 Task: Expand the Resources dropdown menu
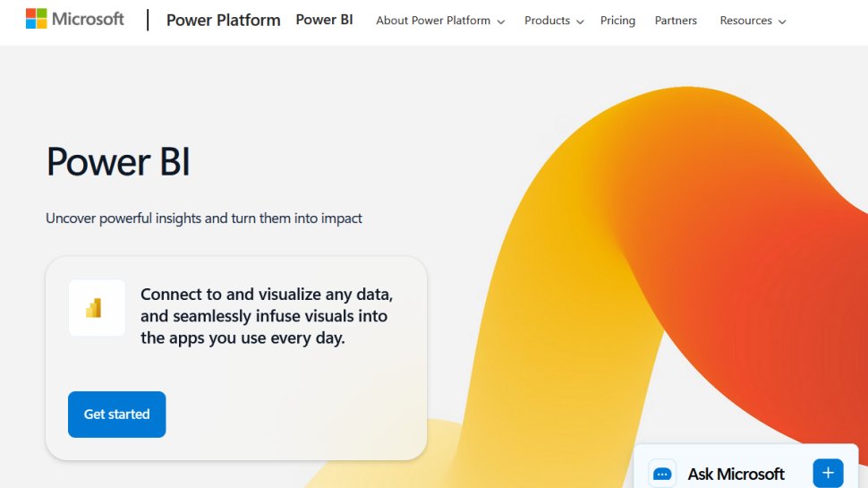pos(753,21)
